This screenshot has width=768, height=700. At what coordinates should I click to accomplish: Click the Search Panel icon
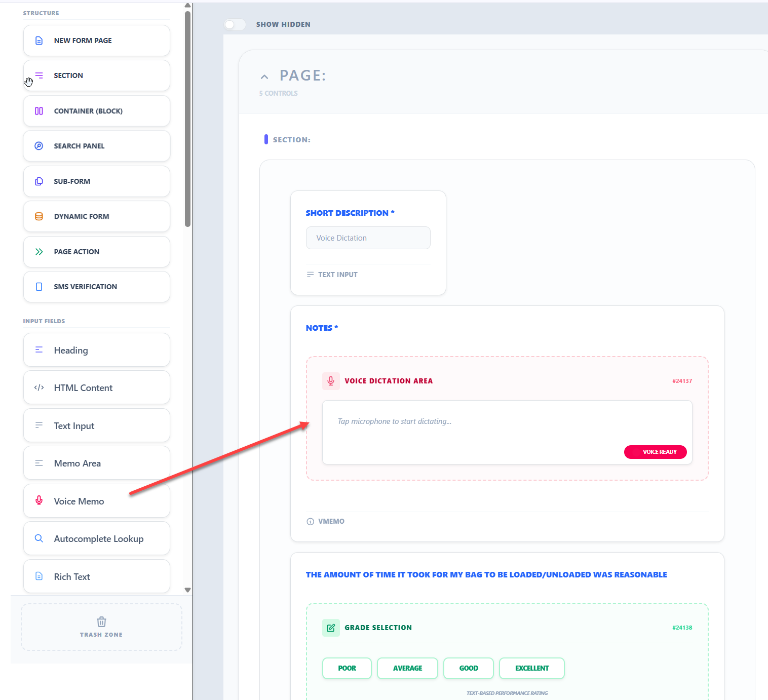pos(39,146)
